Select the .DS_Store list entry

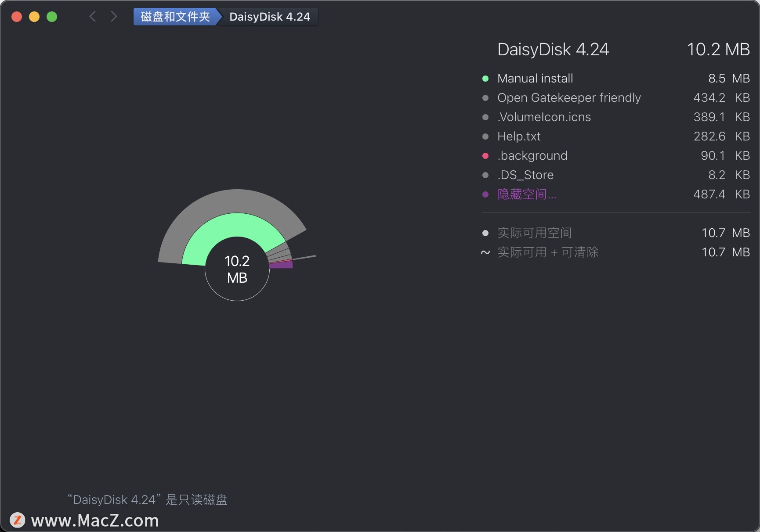(x=525, y=175)
